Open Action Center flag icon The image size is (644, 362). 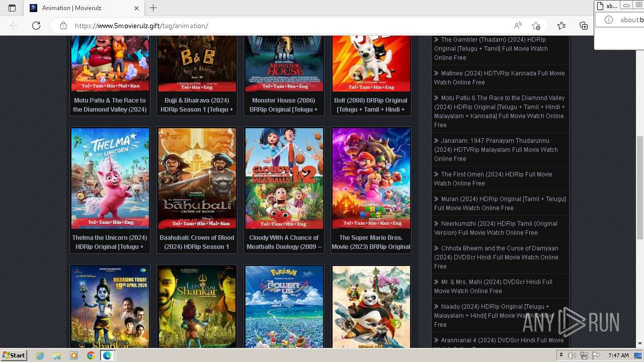pos(596,355)
